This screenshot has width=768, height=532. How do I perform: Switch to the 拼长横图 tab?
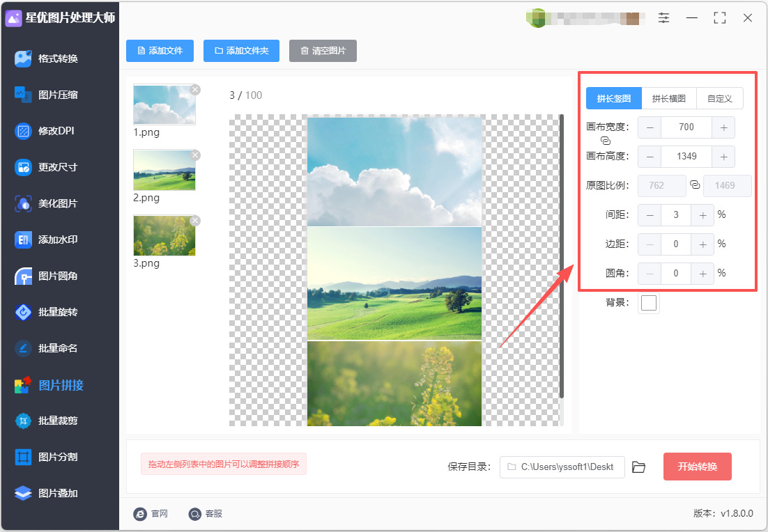pos(668,98)
